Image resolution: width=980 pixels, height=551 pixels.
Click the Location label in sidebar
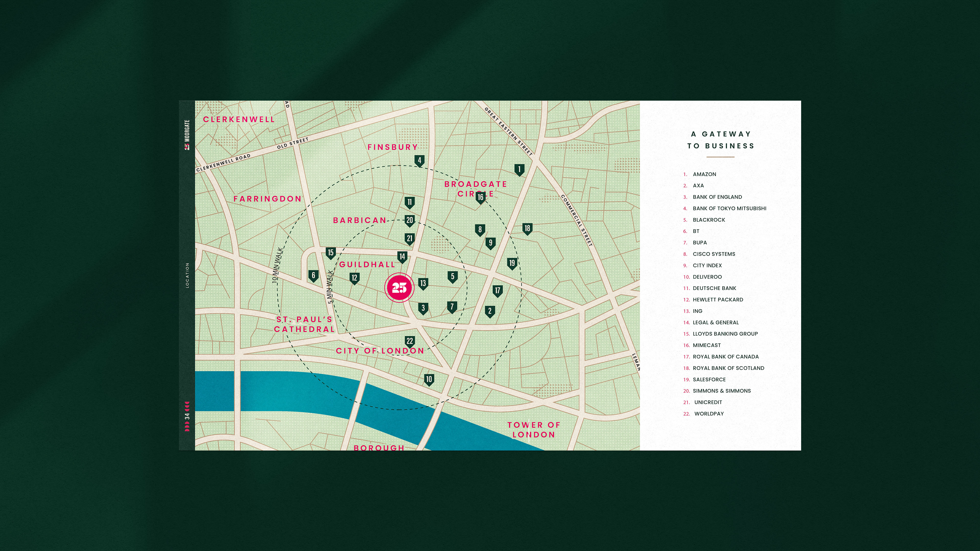187,275
